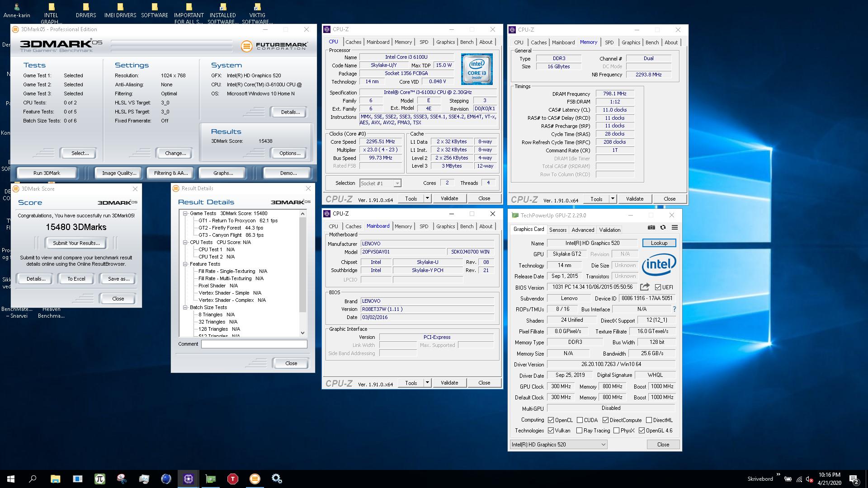Click the Futuremark logo in 3DMark05
The width and height of the screenshot is (868, 488).
[x=274, y=46]
